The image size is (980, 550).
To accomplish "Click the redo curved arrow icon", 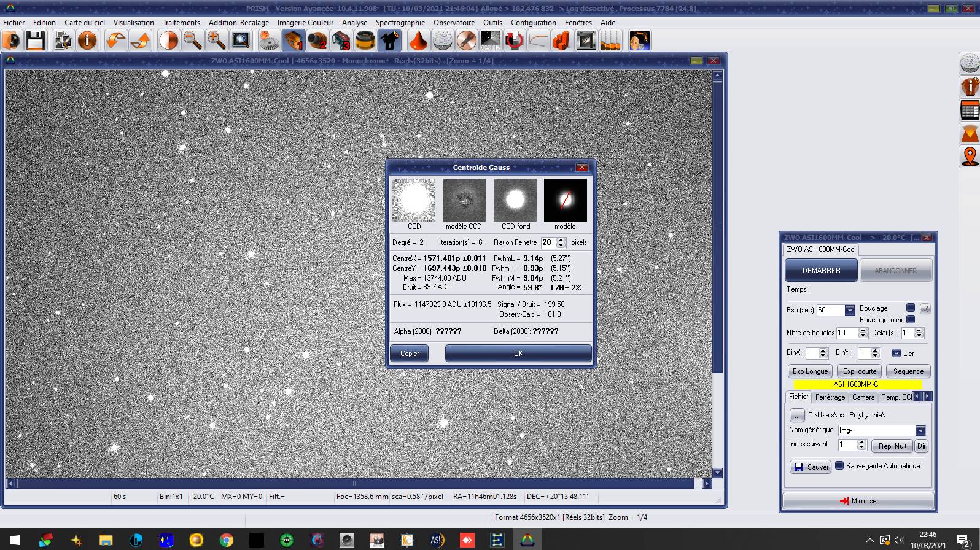I will click(x=141, y=41).
